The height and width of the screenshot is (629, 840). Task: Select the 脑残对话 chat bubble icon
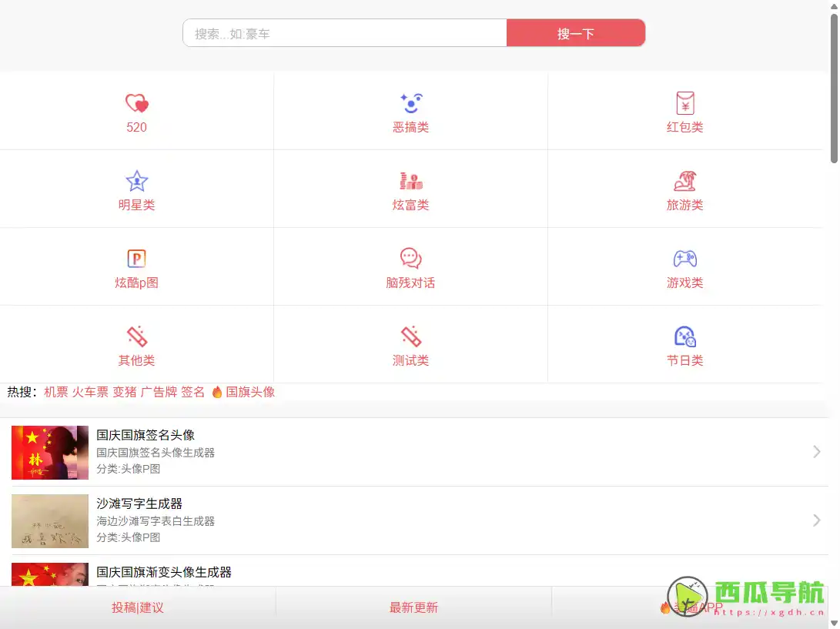click(x=410, y=259)
